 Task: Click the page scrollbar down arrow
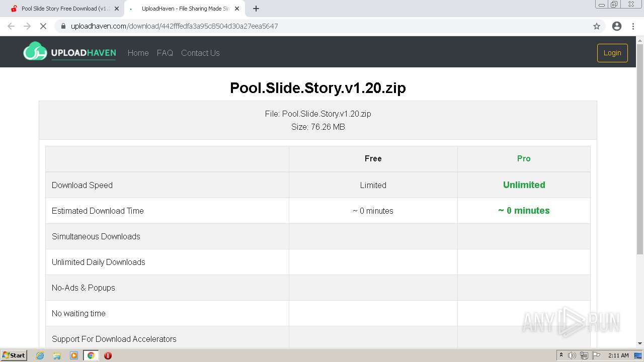coord(640,343)
